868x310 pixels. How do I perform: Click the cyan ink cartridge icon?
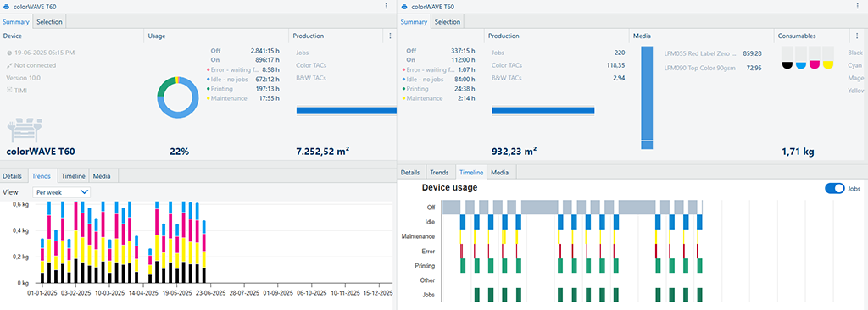tap(800, 58)
